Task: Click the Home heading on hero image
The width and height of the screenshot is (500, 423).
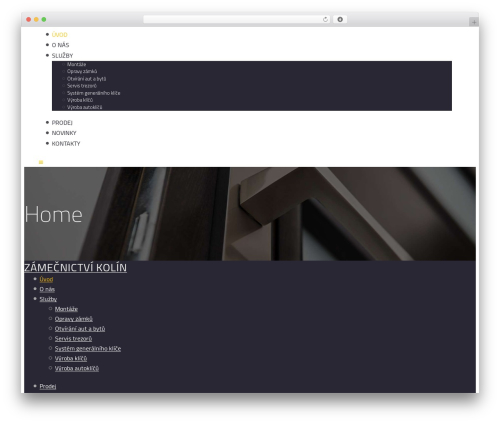Action: coord(54,215)
